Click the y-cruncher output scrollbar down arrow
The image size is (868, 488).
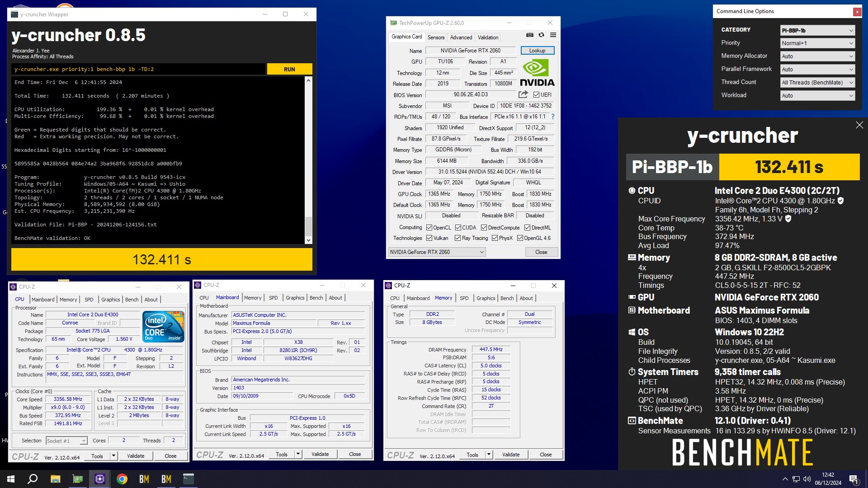pyautogui.click(x=309, y=240)
